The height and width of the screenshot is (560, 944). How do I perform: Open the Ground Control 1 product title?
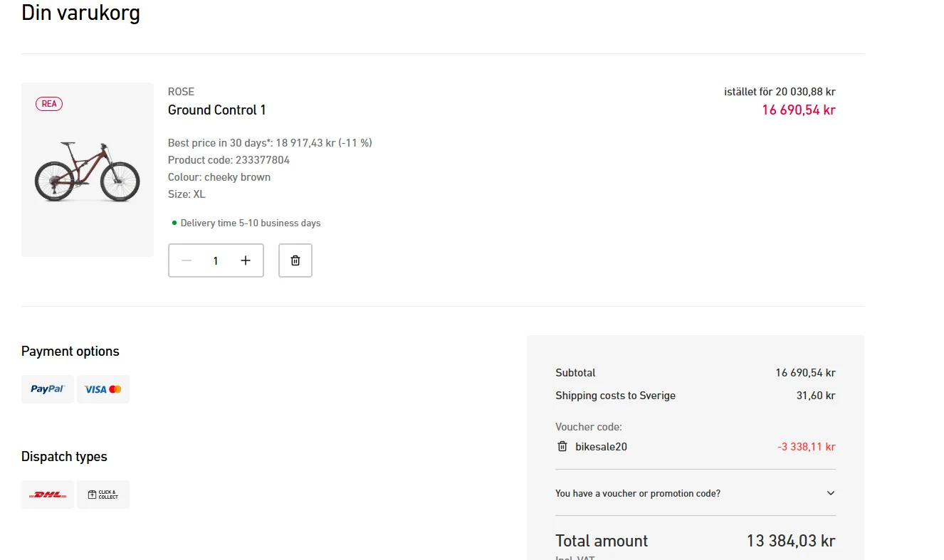[217, 110]
